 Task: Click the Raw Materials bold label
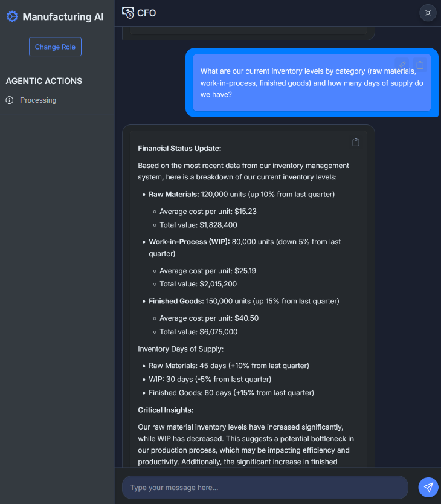[174, 195]
